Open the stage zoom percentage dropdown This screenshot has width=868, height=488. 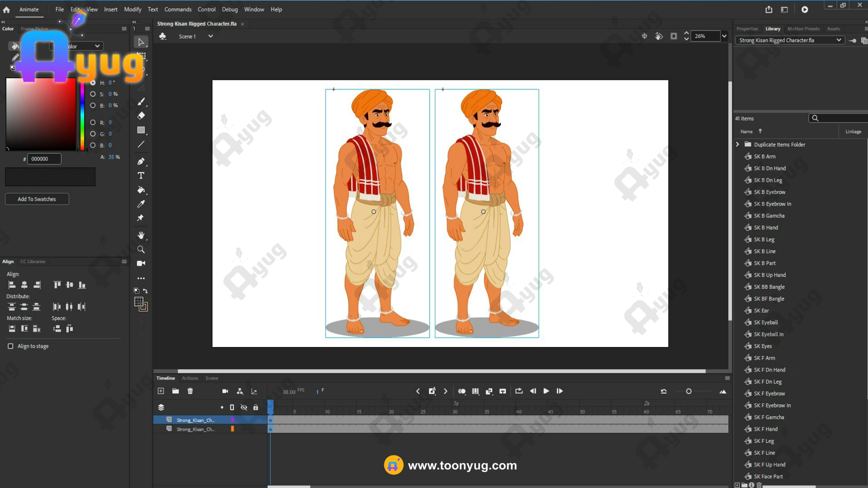[x=724, y=36]
